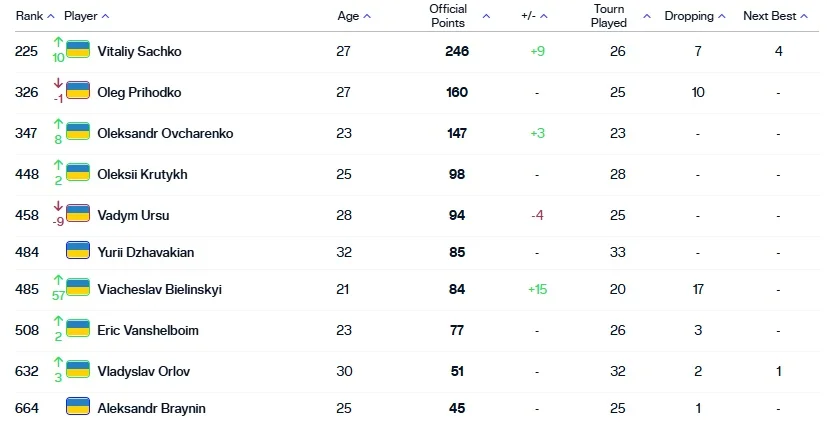
Task: Sort the table by Age
Action: pos(354,16)
